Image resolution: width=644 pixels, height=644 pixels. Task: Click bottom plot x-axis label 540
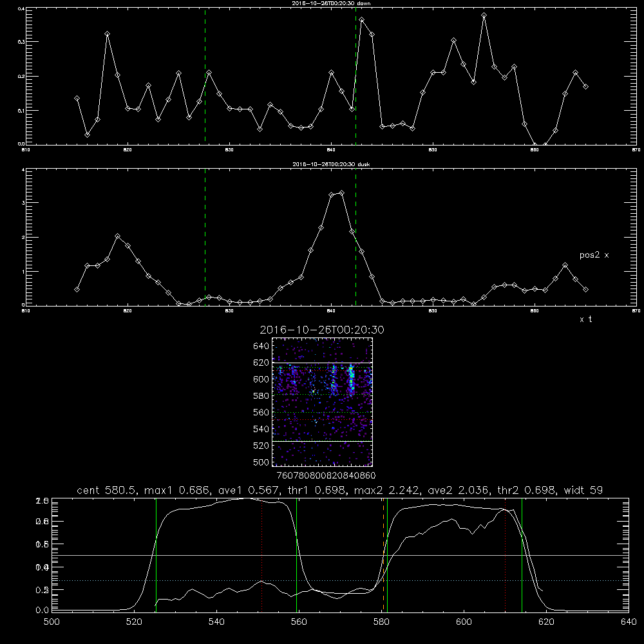(x=216, y=622)
